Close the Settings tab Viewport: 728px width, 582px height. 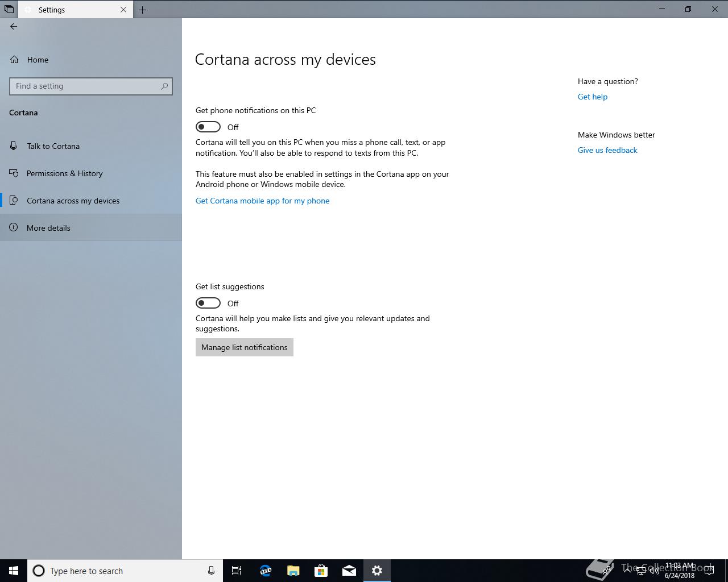pos(123,10)
